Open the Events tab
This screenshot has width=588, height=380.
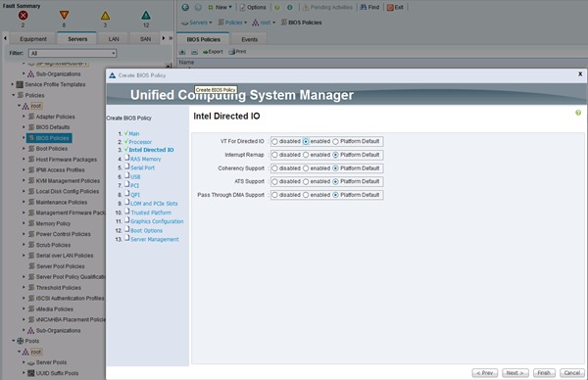(x=249, y=39)
